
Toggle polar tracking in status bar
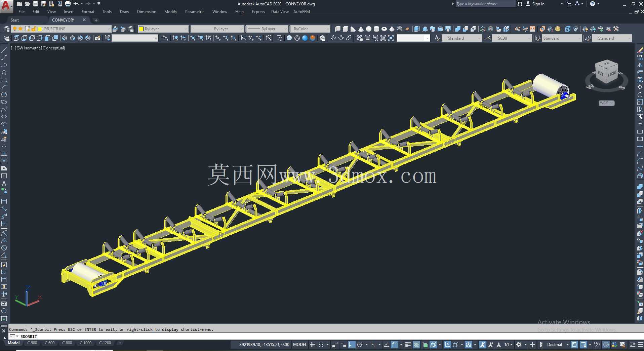pyautogui.click(x=360, y=344)
